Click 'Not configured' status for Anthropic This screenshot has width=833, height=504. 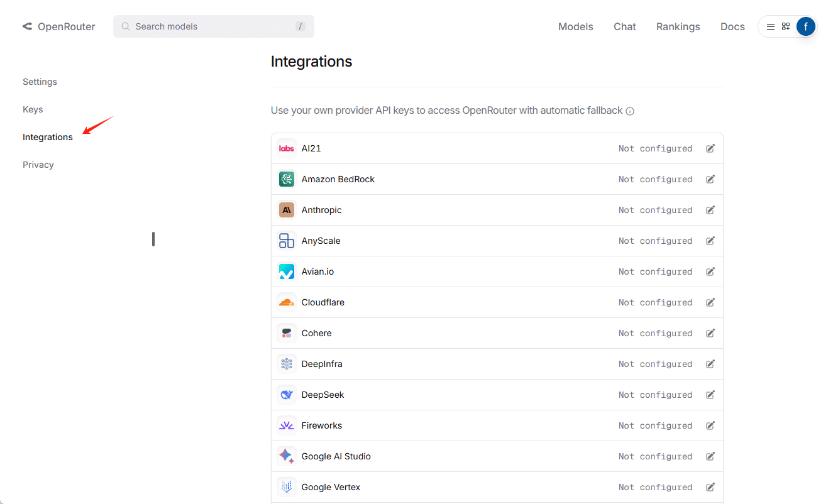click(655, 210)
